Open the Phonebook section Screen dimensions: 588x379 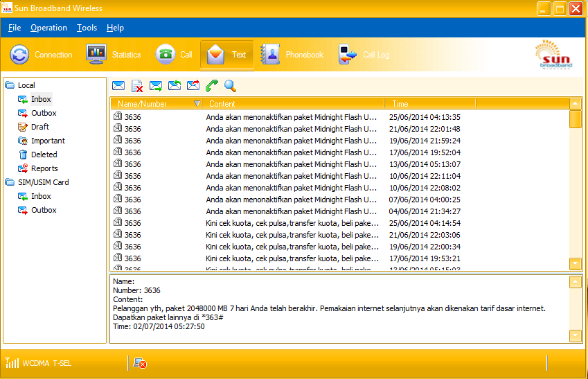292,55
